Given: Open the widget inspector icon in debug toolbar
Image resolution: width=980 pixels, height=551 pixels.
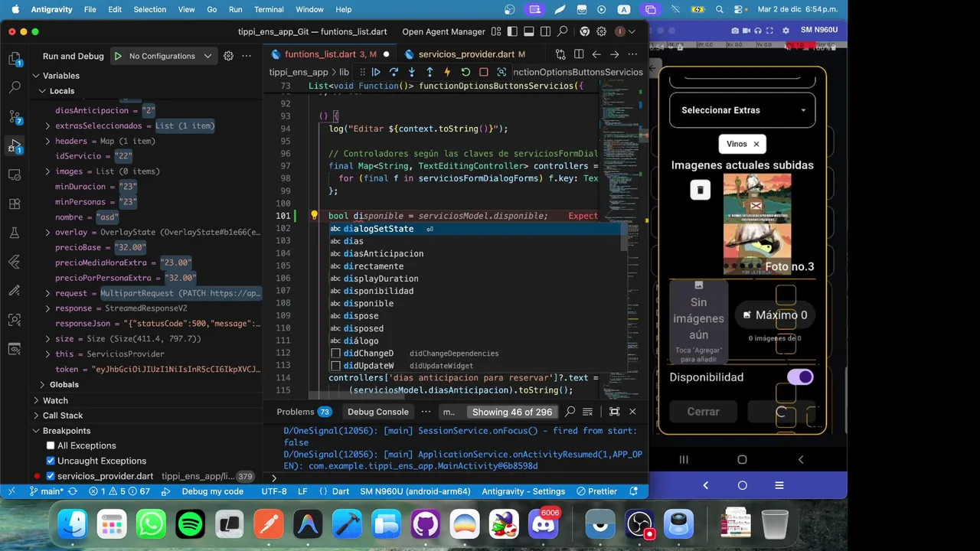Looking at the screenshot, I should point(502,72).
